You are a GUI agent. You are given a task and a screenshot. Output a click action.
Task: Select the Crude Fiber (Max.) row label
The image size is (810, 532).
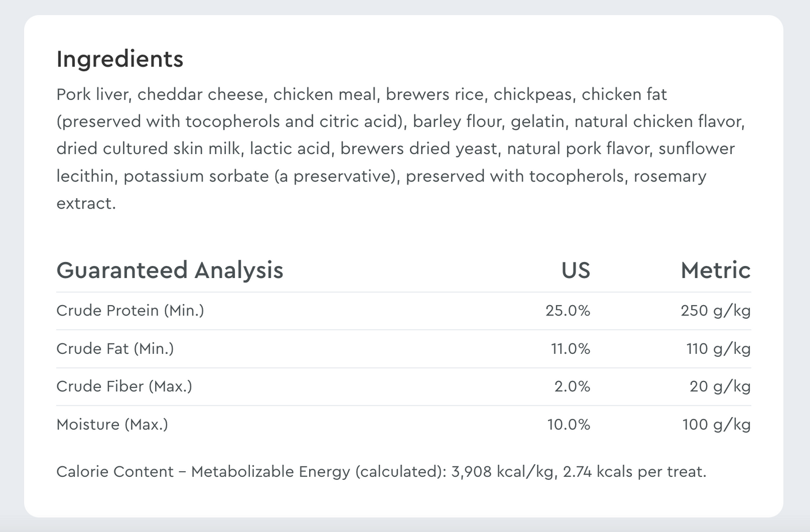pyautogui.click(x=124, y=386)
